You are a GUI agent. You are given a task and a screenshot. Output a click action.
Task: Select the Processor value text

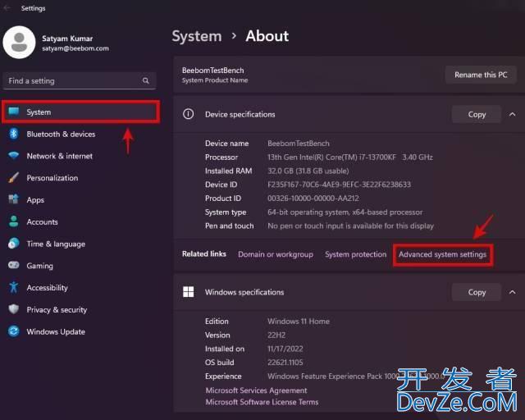pos(350,157)
